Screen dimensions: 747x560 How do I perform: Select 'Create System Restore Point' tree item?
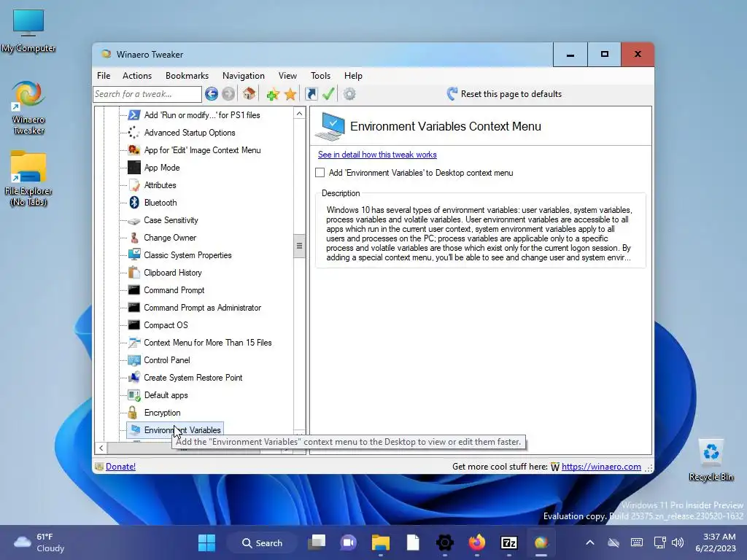click(x=193, y=378)
